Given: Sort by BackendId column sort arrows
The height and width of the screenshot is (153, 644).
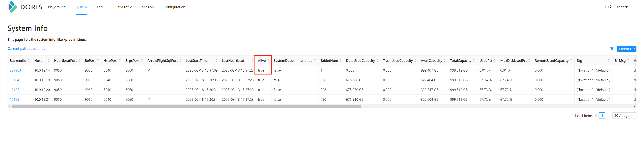Looking at the screenshot, I should pos(29,60).
